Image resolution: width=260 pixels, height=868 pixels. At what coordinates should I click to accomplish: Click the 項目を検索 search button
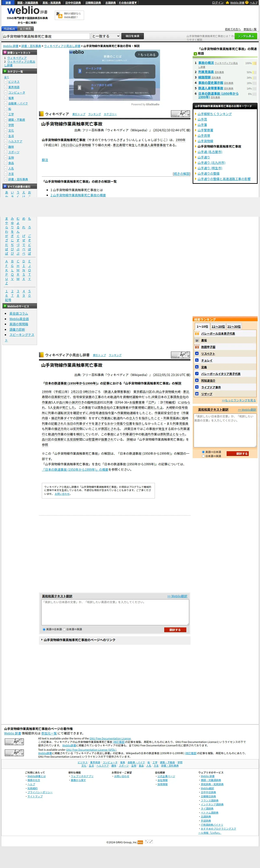click(132, 36)
